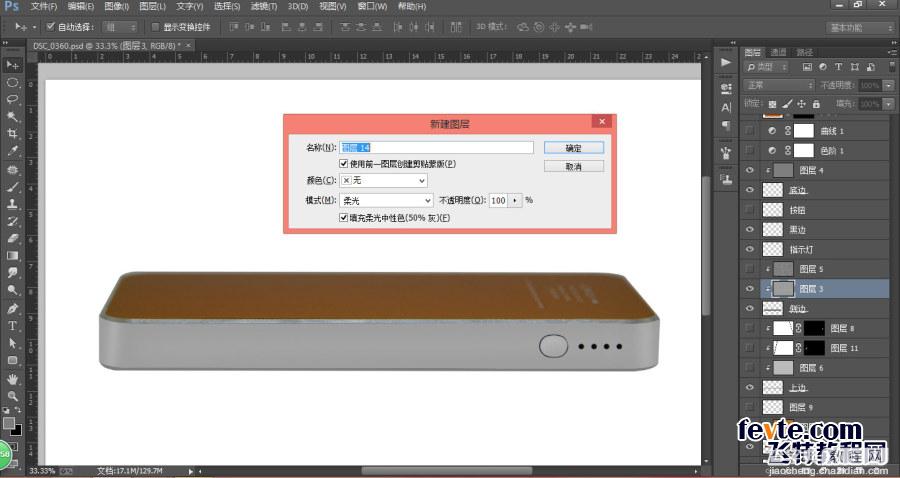
Task: Open the Character panel icon
Action: (x=726, y=107)
